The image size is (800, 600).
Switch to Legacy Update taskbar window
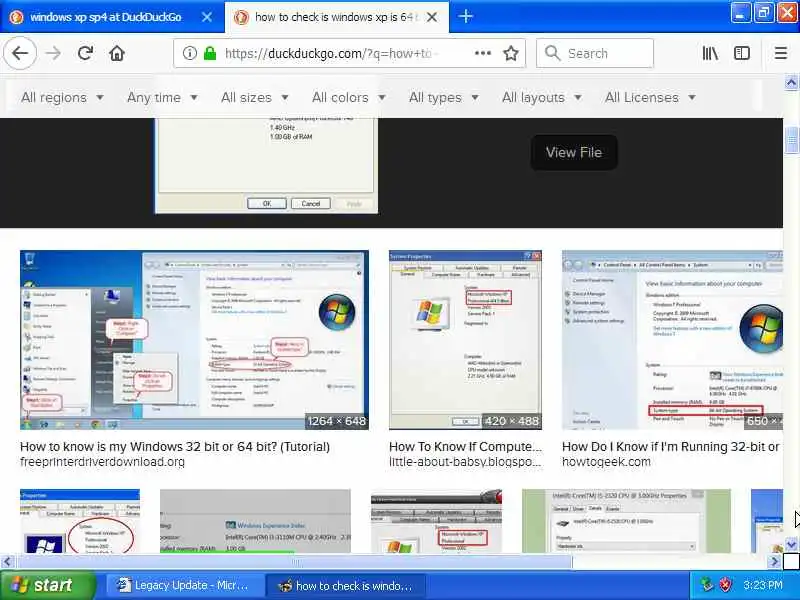pos(184,585)
